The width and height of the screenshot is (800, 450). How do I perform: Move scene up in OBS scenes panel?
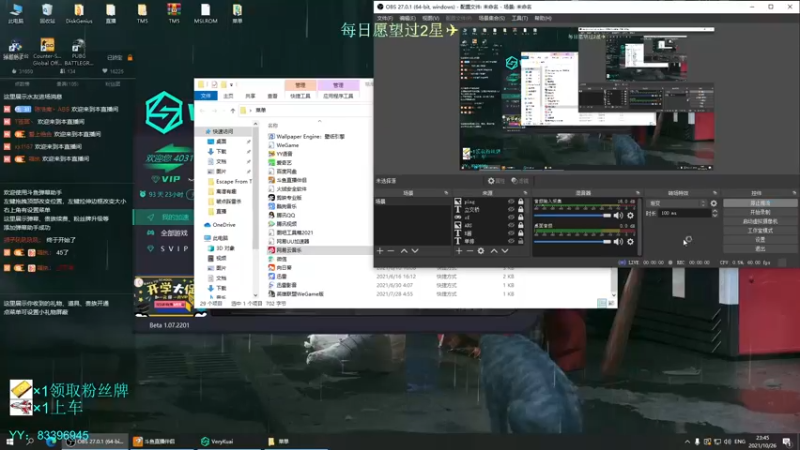(x=404, y=251)
